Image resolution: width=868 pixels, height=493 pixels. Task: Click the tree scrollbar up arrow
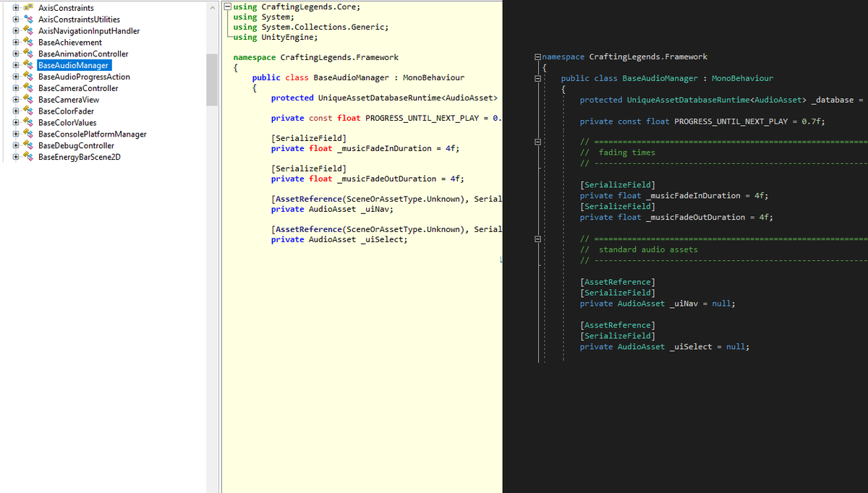coord(212,7)
